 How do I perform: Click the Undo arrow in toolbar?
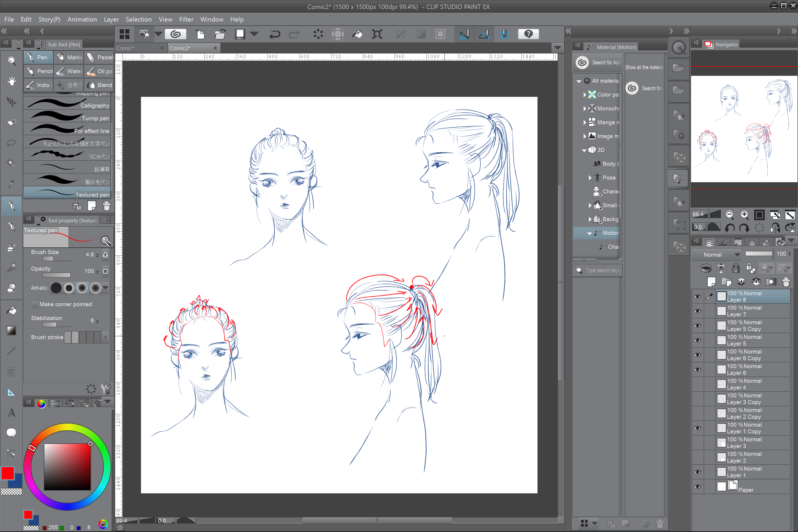(x=274, y=34)
